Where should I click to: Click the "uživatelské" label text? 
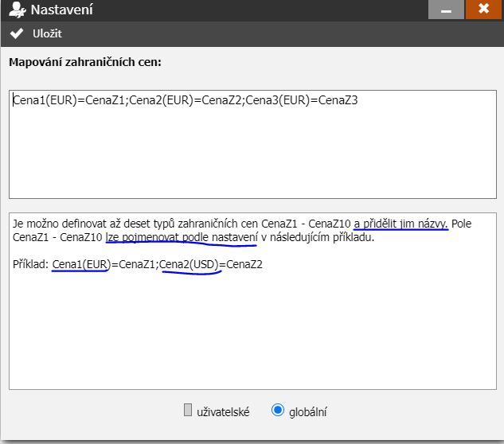[223, 411]
